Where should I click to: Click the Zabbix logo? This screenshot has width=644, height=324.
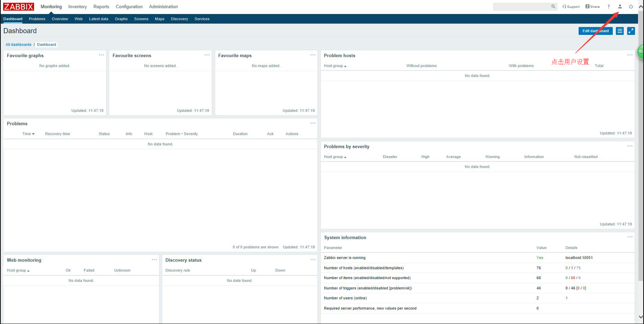(18, 7)
